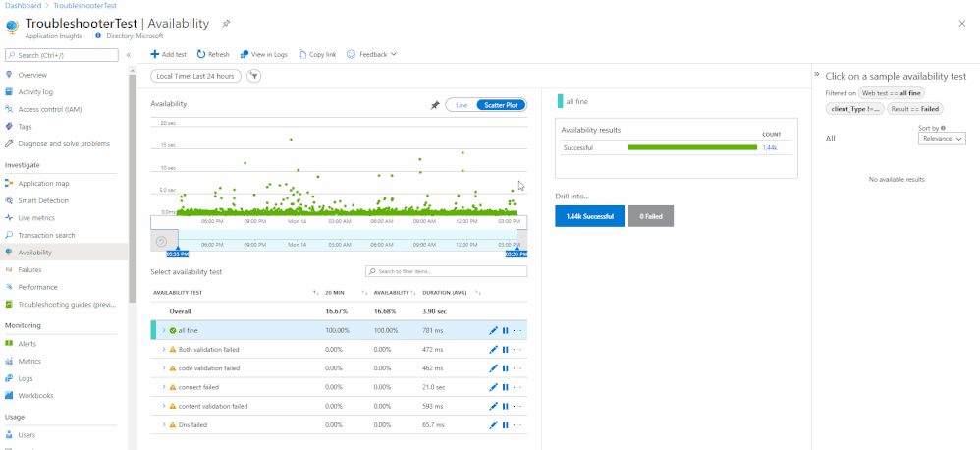Drill into 0 Failed

click(651, 216)
